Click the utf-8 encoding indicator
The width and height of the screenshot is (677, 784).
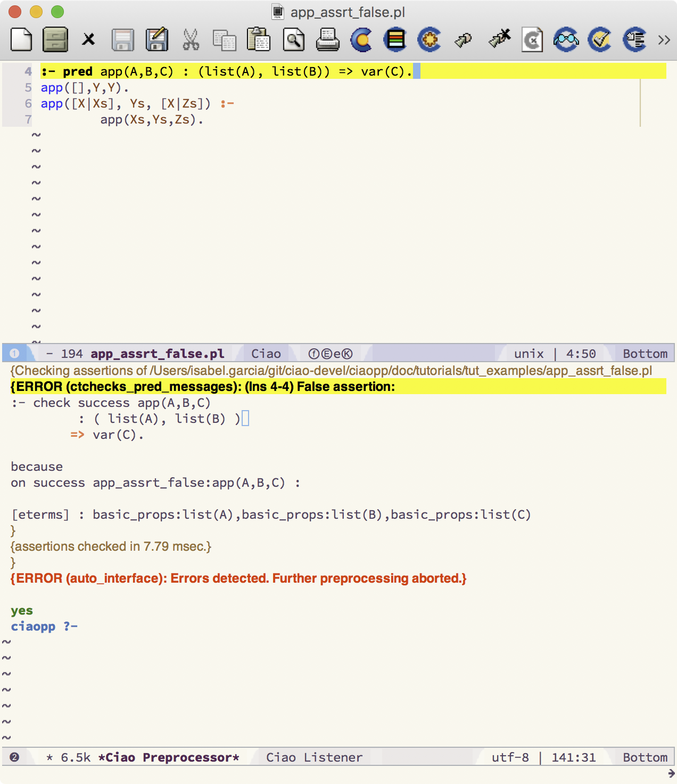[x=510, y=757]
